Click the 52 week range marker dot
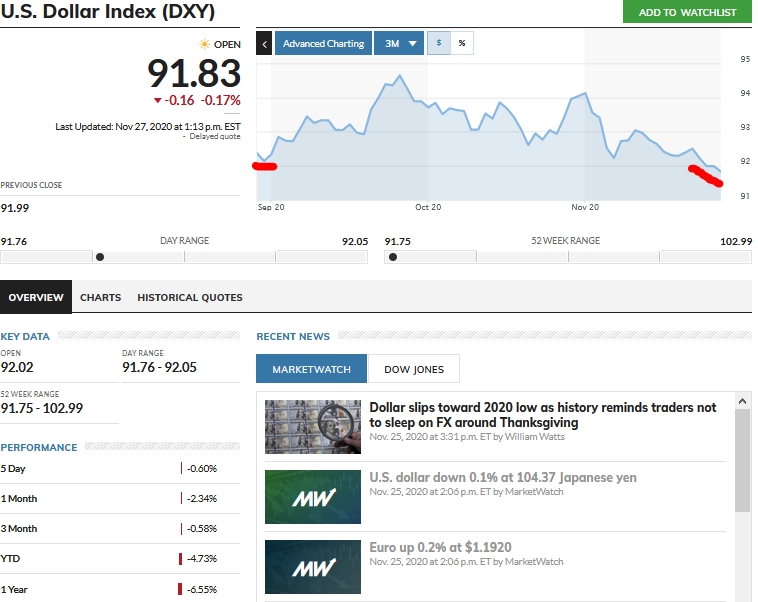758x602 pixels. [x=393, y=257]
